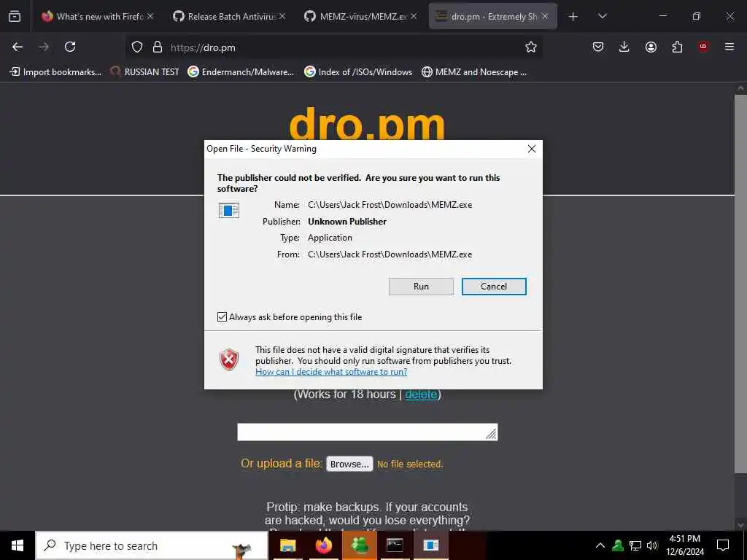Click the green people taskbar icon
This screenshot has width=747, height=560.
tap(360, 545)
